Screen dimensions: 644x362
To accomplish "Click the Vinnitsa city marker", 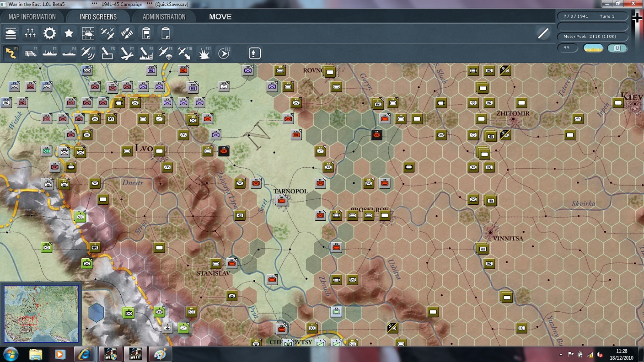I will tap(490, 232).
